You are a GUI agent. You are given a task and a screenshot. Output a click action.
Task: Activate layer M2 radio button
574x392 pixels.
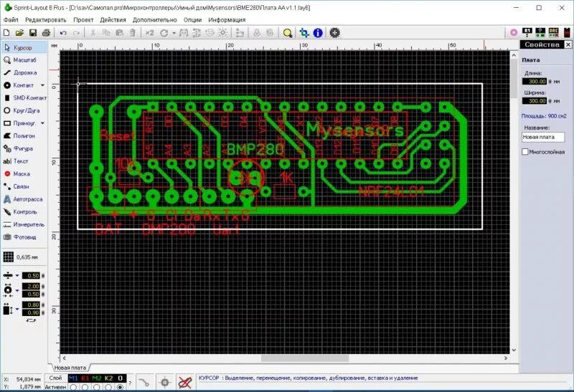pos(97,387)
